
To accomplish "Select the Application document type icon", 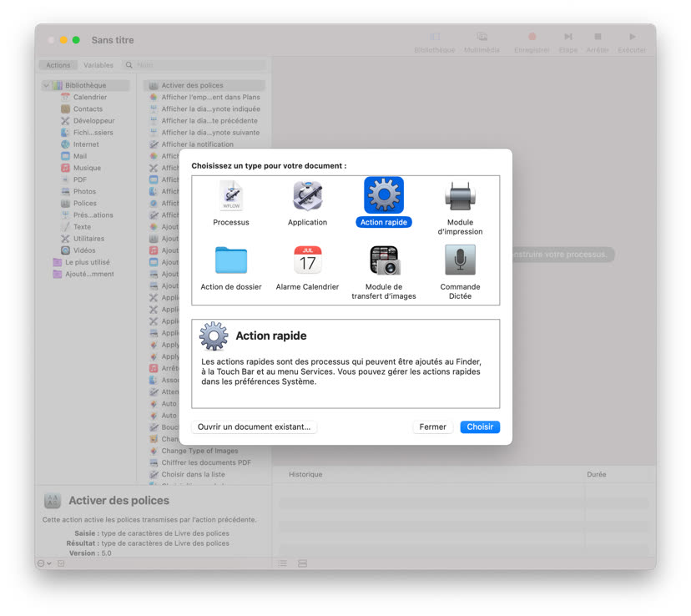I will (x=308, y=196).
